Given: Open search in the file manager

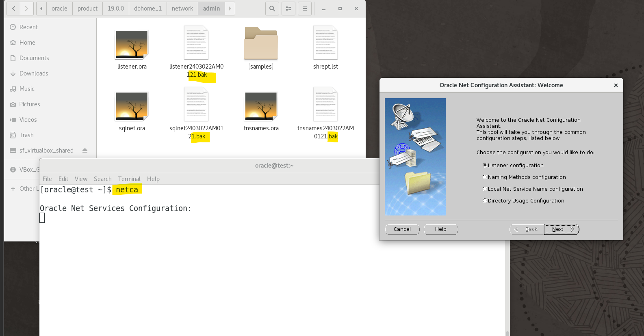Looking at the screenshot, I should [x=272, y=9].
